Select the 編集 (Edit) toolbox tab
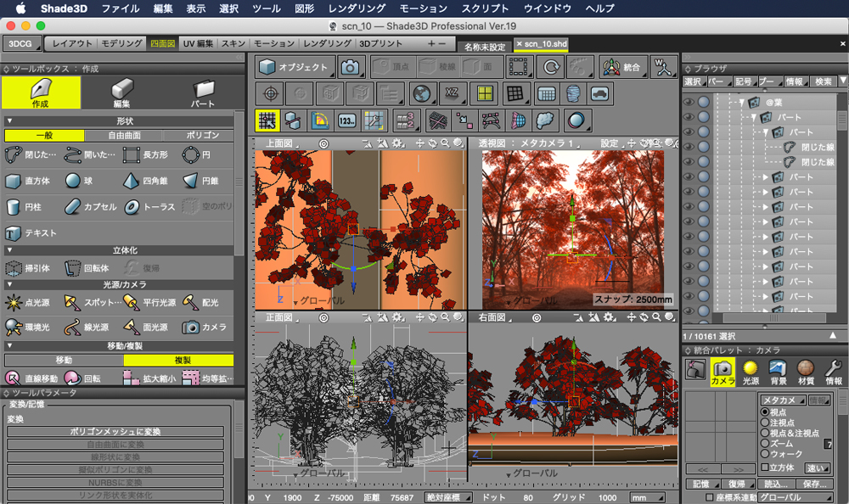 point(121,92)
